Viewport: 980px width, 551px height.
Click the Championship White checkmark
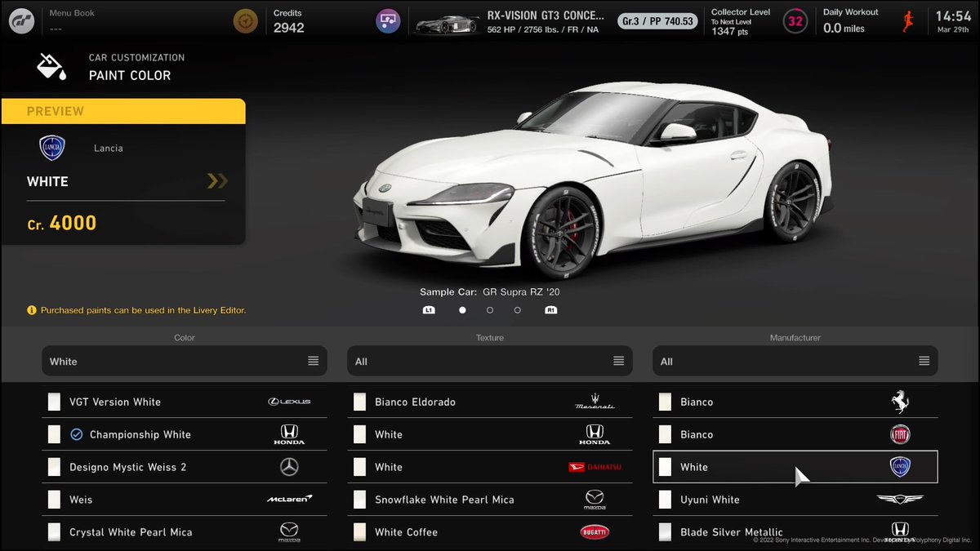pos(77,434)
